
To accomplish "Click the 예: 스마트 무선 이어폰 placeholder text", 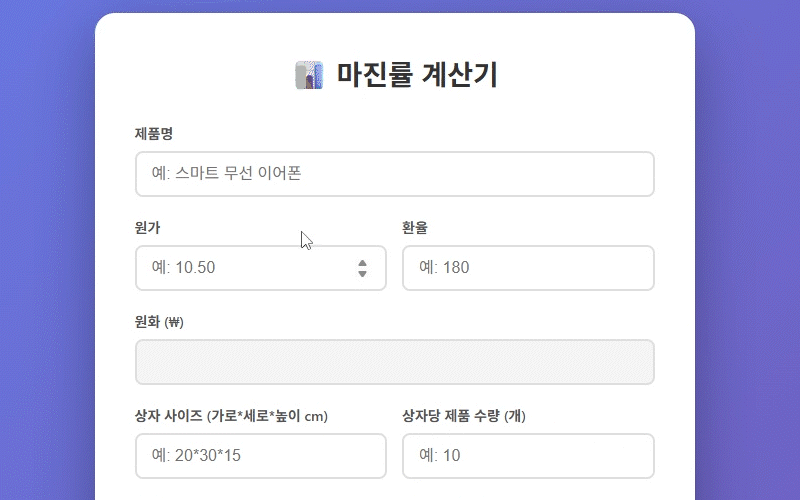I will 227,174.
